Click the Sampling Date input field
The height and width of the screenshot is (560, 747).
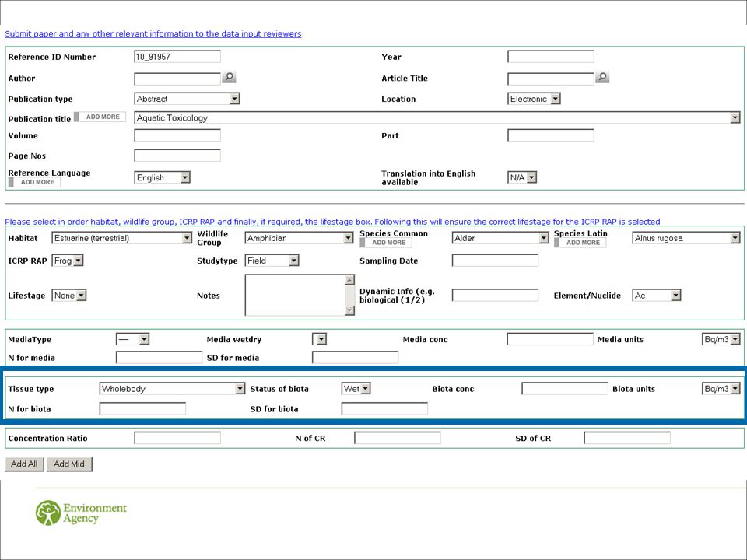pyautogui.click(x=495, y=261)
